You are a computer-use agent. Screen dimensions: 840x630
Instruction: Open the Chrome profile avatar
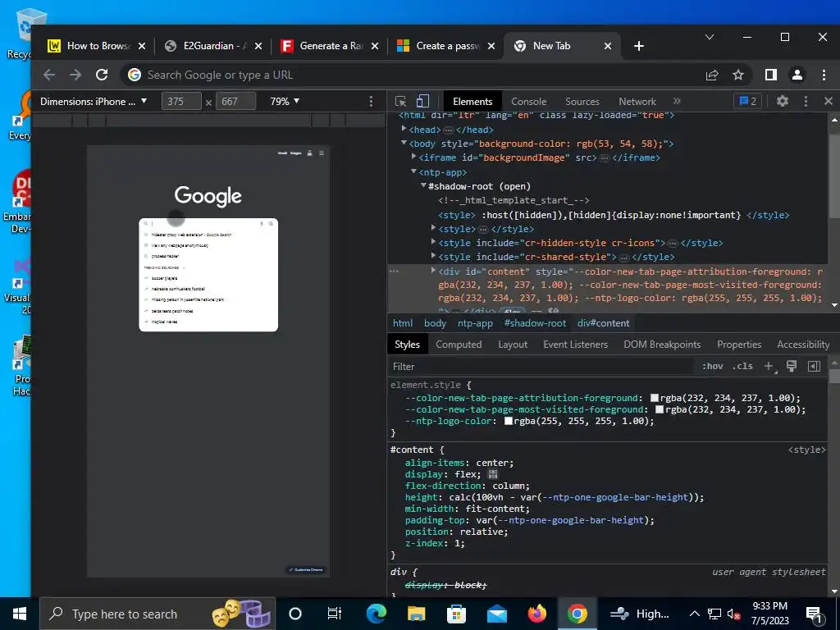click(797, 75)
